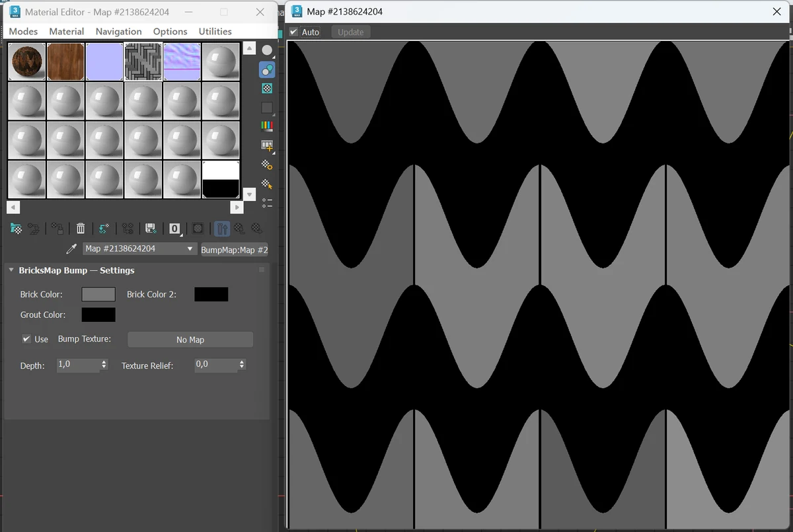Open the Utilities menu
Image resolution: width=793 pixels, height=532 pixels.
(215, 31)
